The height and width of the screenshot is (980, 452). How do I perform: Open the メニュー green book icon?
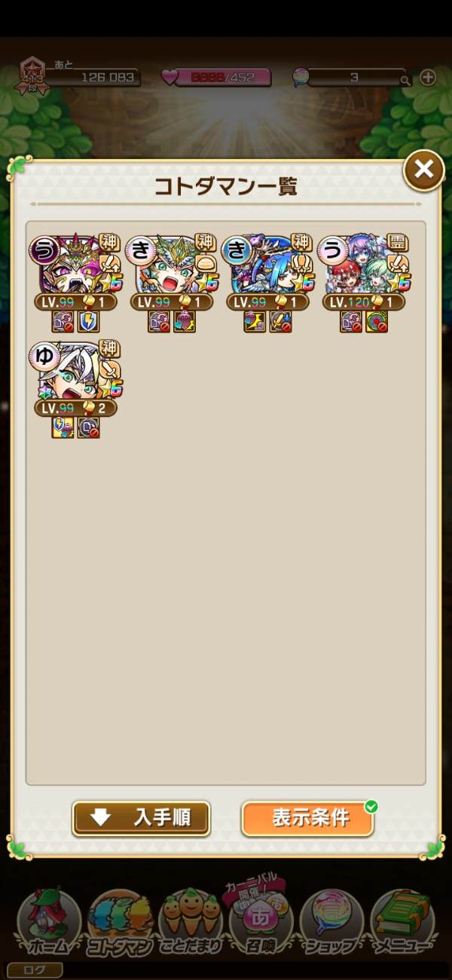click(403, 923)
